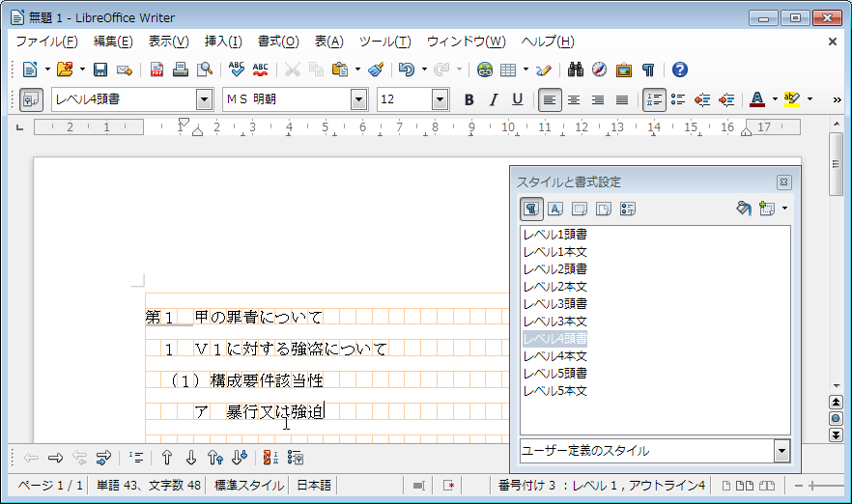Run the spelling and grammar check
Screen dimensions: 852x504
click(237, 70)
